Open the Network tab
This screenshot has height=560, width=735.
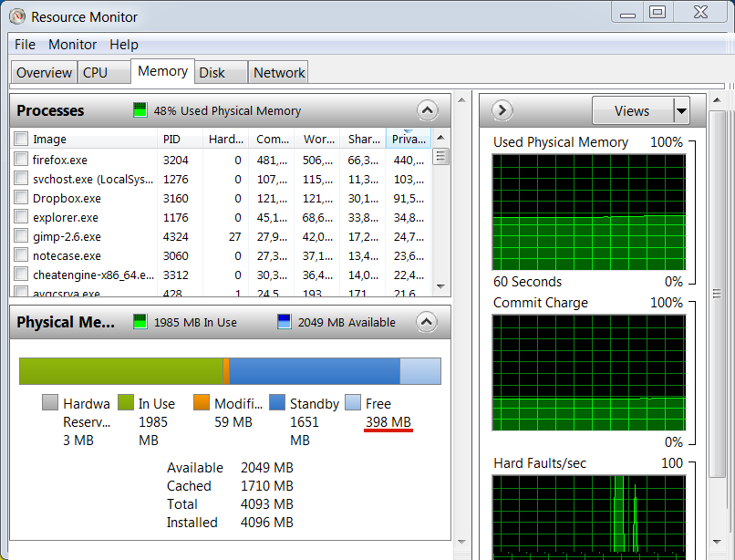click(x=279, y=73)
